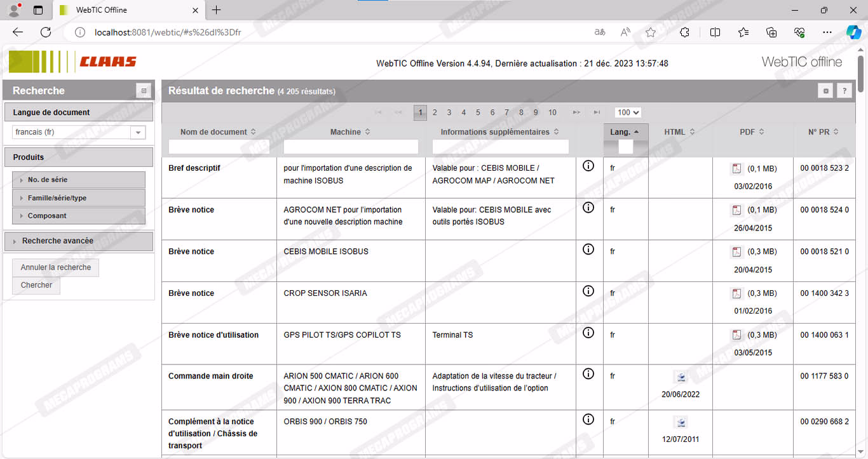Open HTML icon for ORBIS 900 document
The width and height of the screenshot is (868, 459).
coord(681,422)
